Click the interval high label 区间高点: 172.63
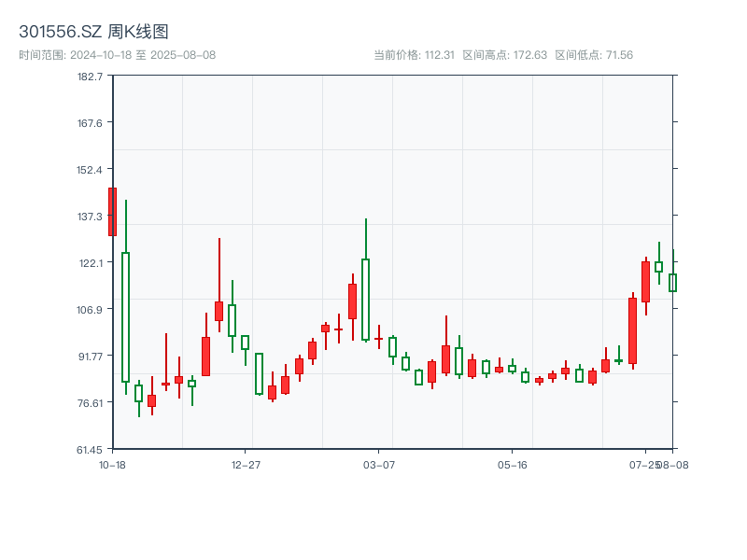 point(505,55)
